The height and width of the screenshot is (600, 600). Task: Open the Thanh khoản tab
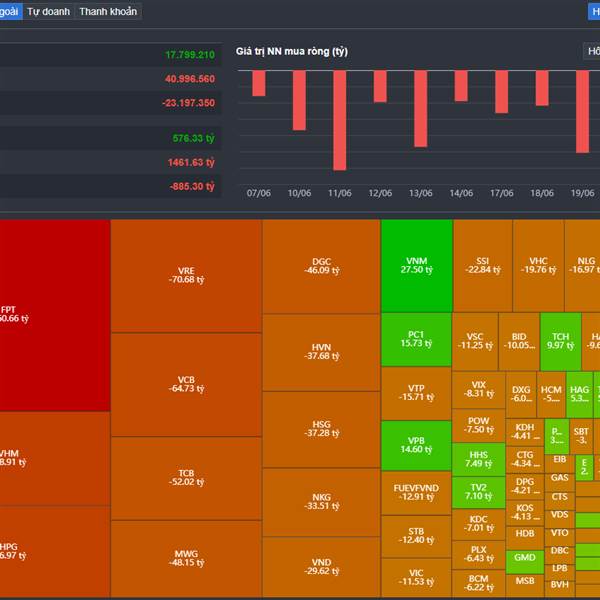(108, 11)
